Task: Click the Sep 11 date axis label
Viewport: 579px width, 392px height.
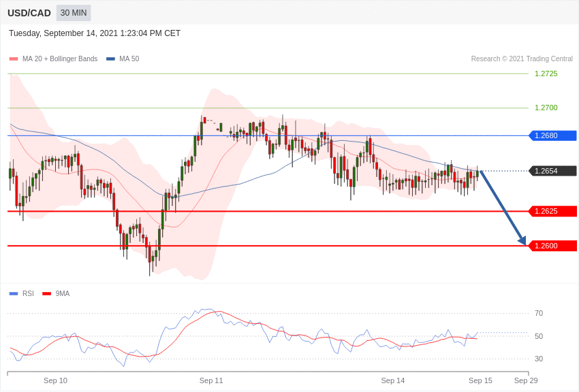Action: pos(211,380)
